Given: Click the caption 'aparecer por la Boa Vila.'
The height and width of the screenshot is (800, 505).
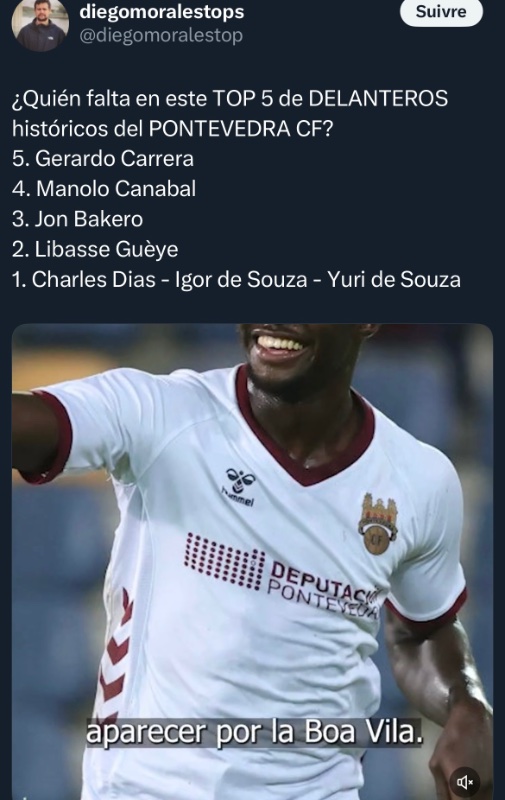Looking at the screenshot, I should [255, 732].
